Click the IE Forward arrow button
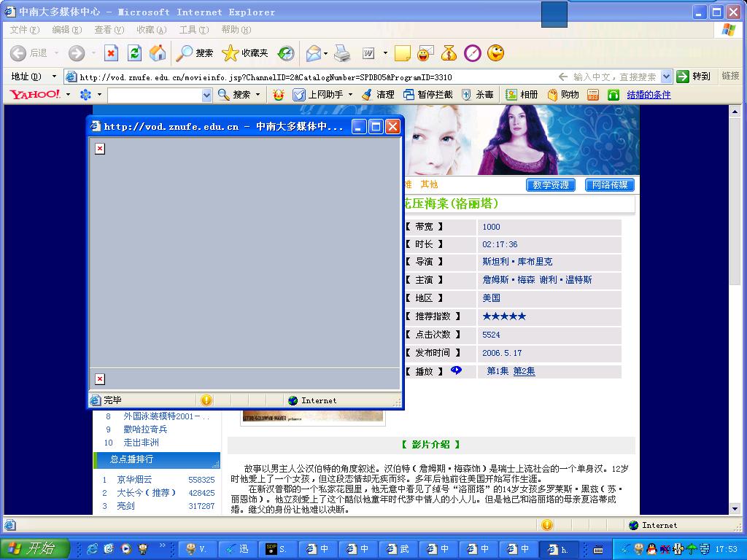 point(76,52)
